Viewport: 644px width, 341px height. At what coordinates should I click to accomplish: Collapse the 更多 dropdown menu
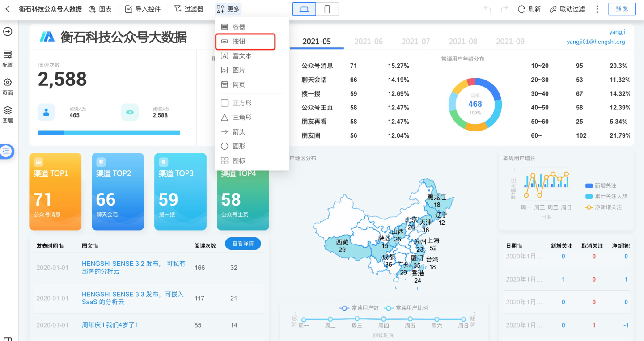228,9
